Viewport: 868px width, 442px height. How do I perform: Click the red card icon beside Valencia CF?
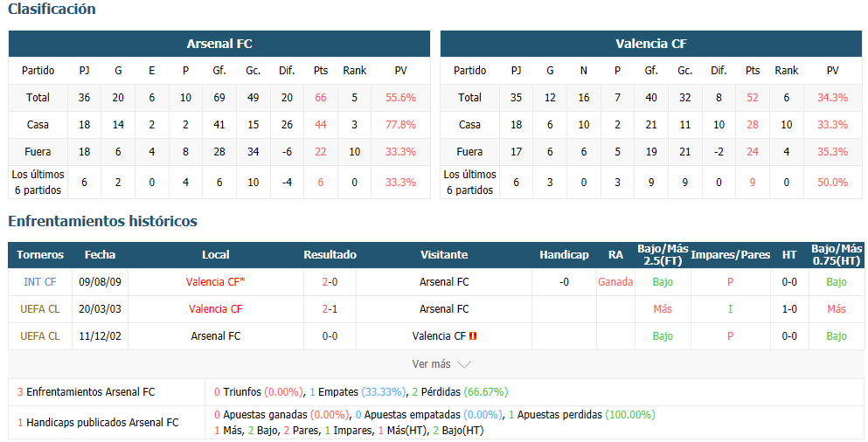pos(473,335)
